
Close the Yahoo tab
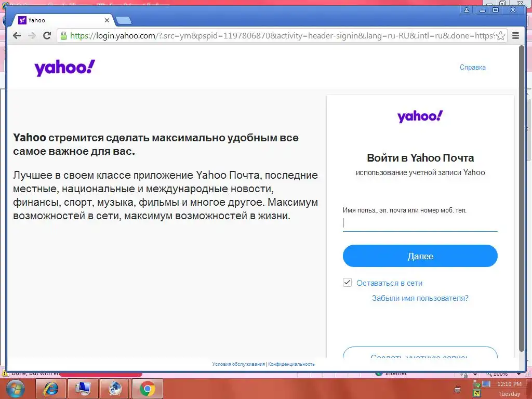107,20
